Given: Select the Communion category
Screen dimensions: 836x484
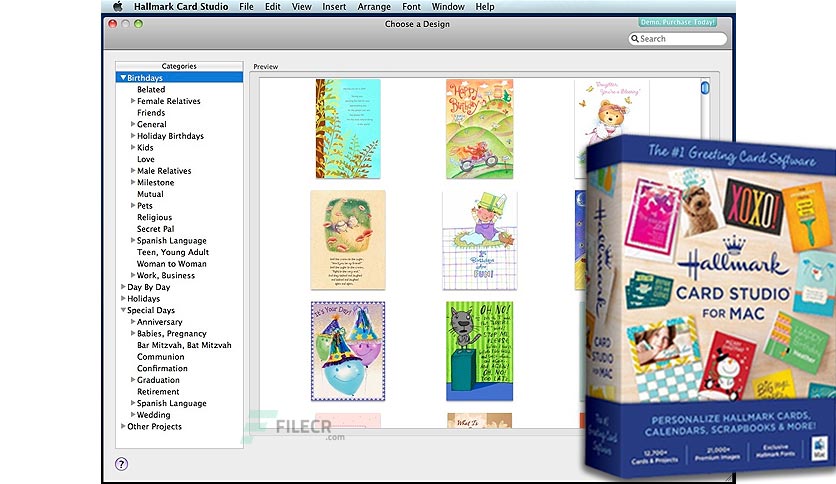Looking at the screenshot, I should [160, 357].
